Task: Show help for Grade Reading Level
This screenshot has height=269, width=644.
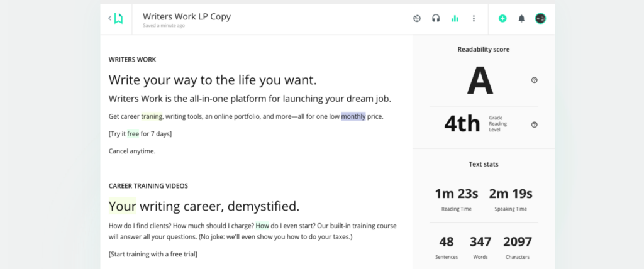Action: point(535,124)
